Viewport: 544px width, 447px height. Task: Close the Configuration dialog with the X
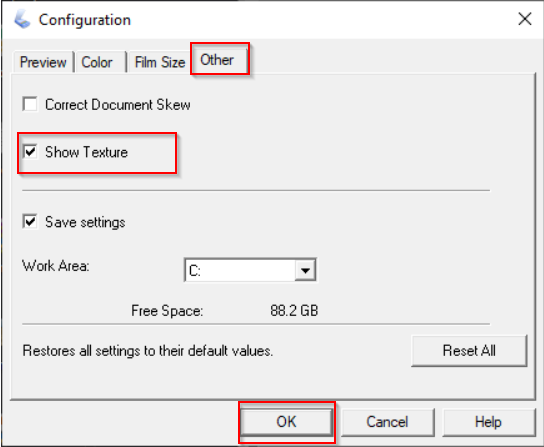525,19
